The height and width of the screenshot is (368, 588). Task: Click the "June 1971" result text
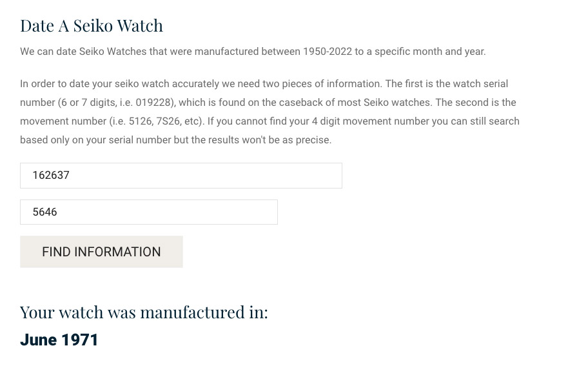pyautogui.click(x=59, y=340)
